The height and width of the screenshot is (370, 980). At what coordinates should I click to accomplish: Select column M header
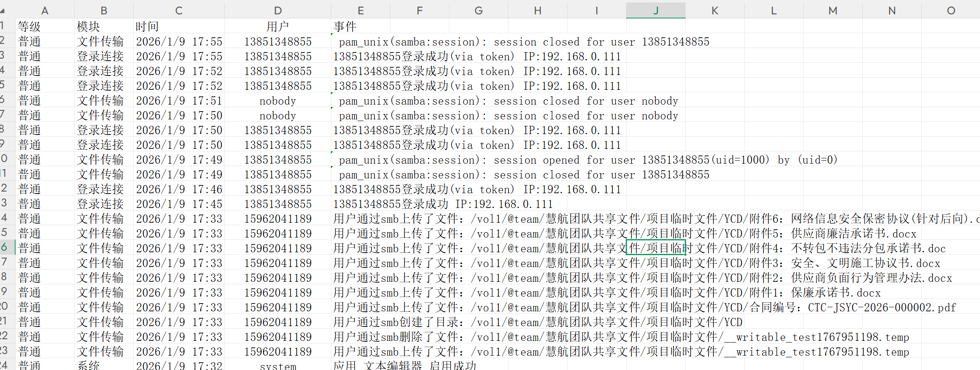[x=833, y=11]
